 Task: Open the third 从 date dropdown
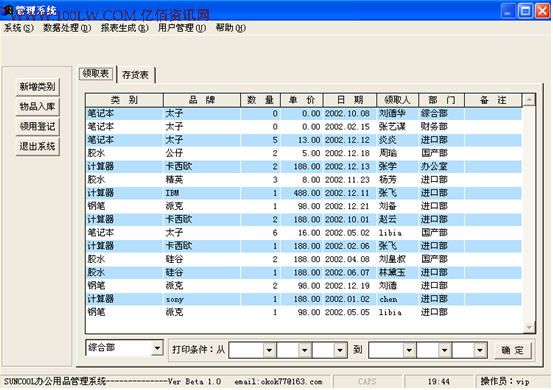point(340,350)
